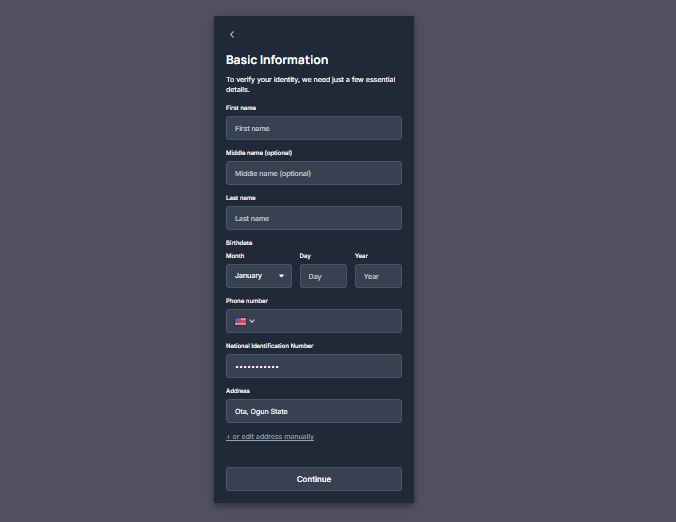
Task: Click the 'Basic Information' heading
Action: tap(277, 60)
